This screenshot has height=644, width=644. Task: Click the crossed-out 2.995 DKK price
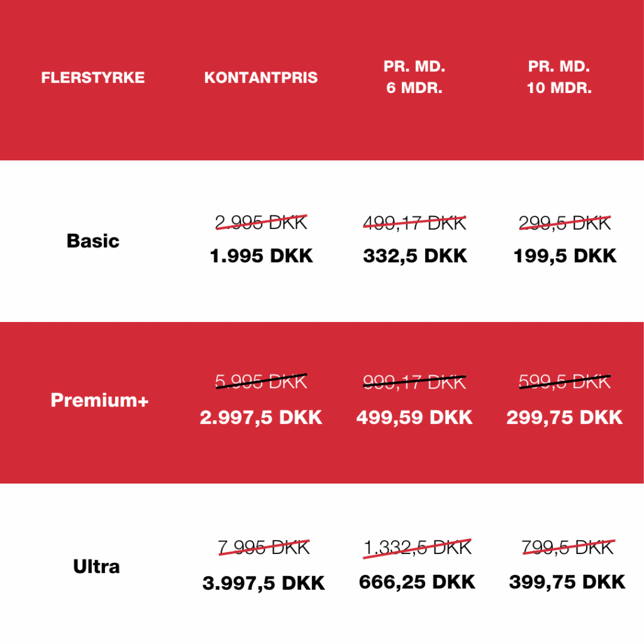261,223
